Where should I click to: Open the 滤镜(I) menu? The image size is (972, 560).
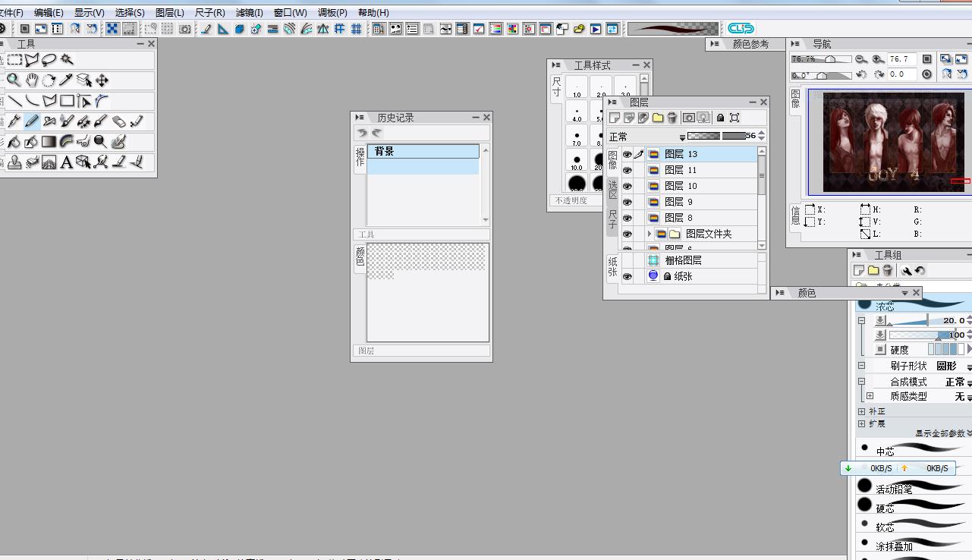click(249, 13)
